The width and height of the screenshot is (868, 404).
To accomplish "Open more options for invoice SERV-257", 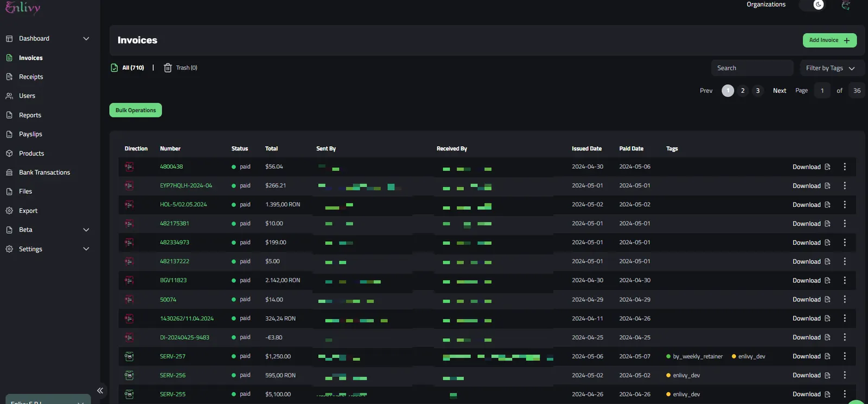I will [x=845, y=356].
